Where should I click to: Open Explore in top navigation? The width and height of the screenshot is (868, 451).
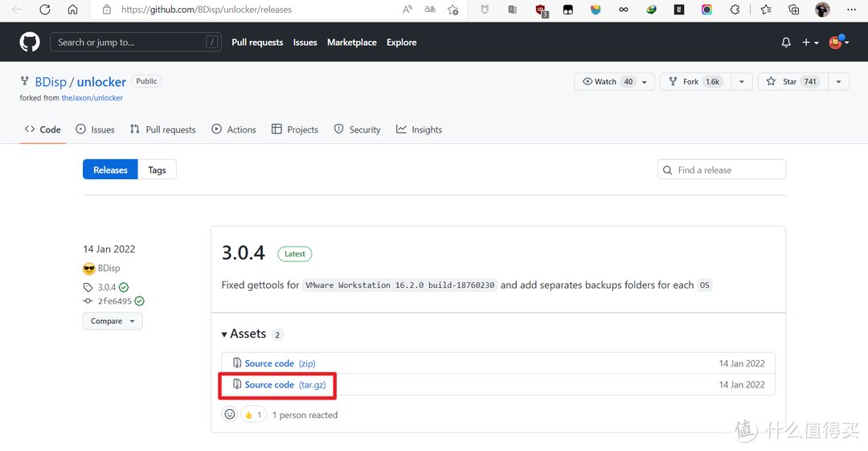click(401, 42)
